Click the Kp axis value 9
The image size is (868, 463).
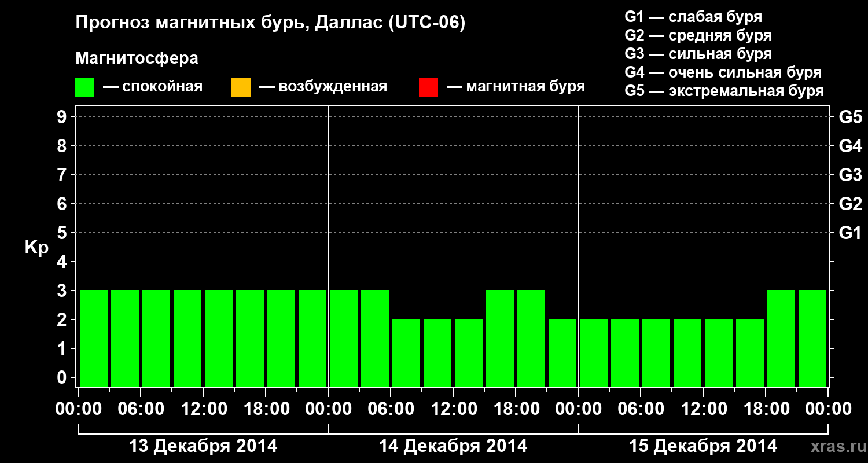[63, 117]
